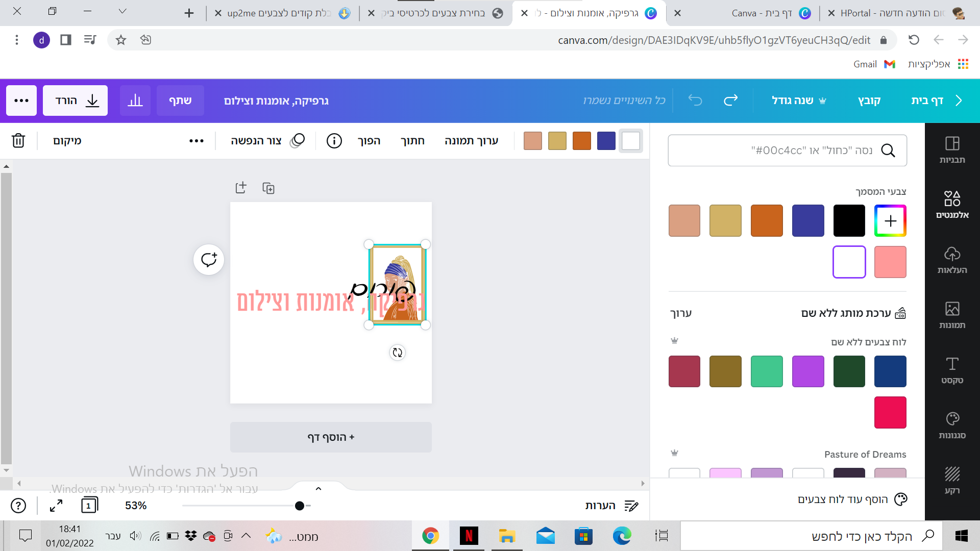Image resolution: width=980 pixels, height=551 pixels.
Task: Enter fullscreen presentation mode
Action: (56, 506)
